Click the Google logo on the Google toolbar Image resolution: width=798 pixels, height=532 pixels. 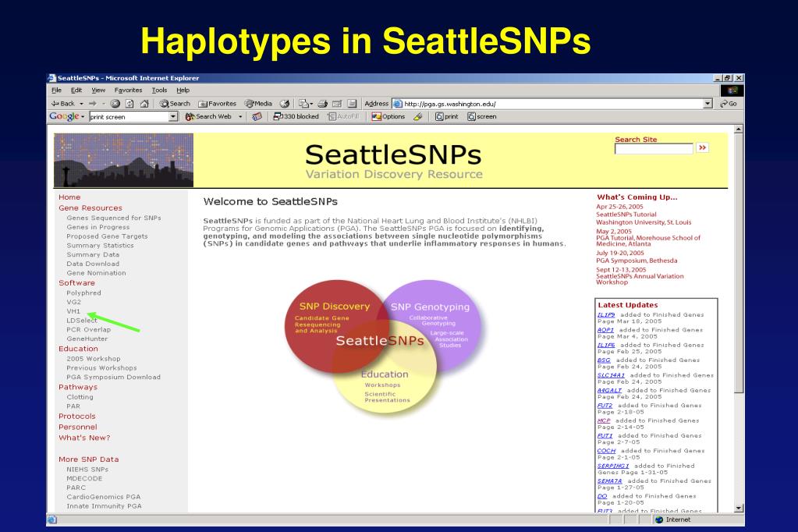(64, 116)
